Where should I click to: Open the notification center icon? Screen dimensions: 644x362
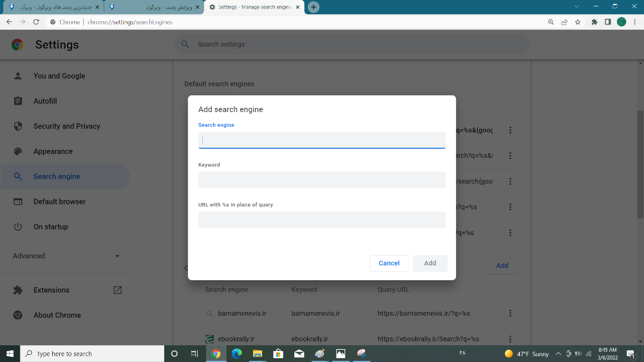coord(631,354)
